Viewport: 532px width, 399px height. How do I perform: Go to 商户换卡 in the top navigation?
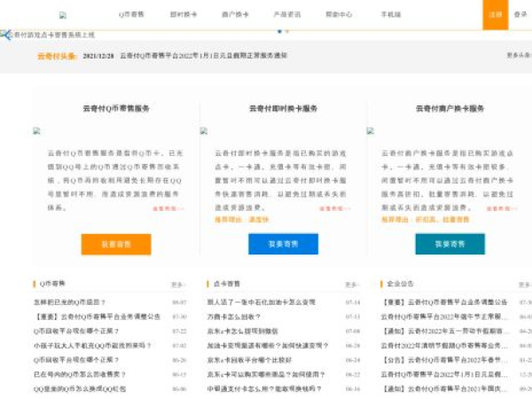(x=235, y=15)
